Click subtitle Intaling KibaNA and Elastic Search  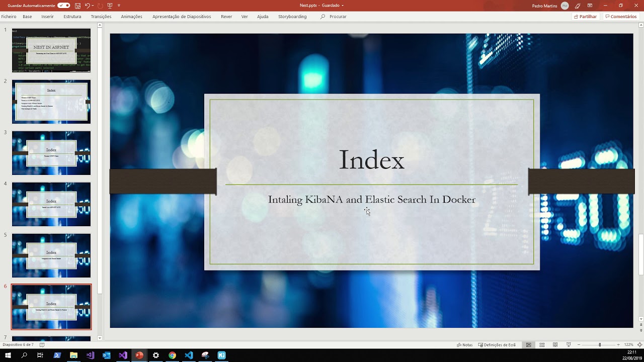(372, 200)
